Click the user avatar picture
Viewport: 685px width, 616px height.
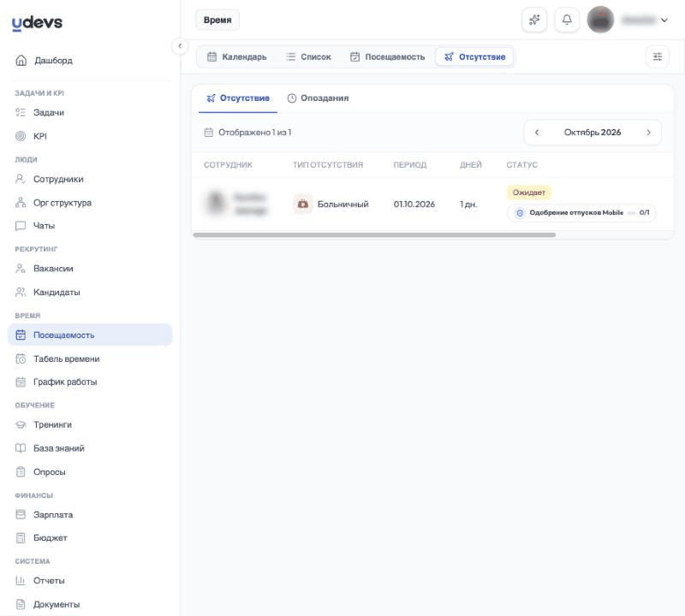tap(601, 20)
